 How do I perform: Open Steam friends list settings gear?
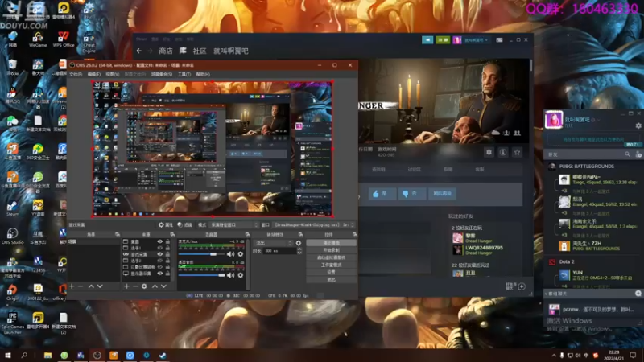[638, 125]
